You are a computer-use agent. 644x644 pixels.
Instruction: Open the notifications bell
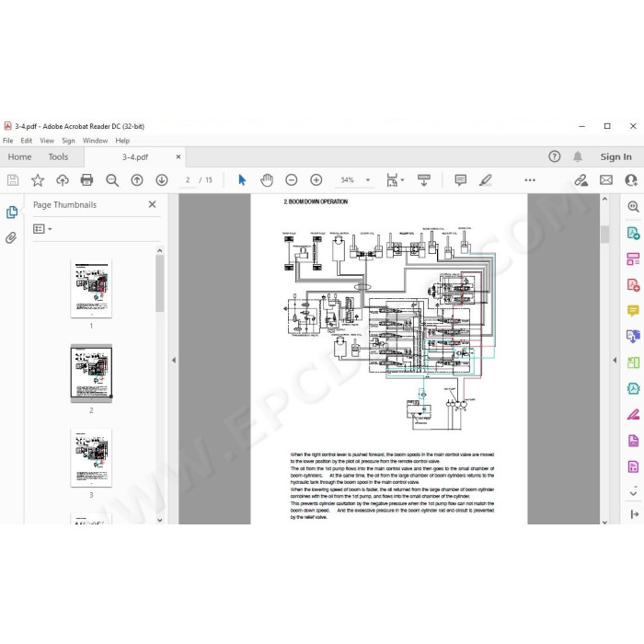click(x=578, y=156)
